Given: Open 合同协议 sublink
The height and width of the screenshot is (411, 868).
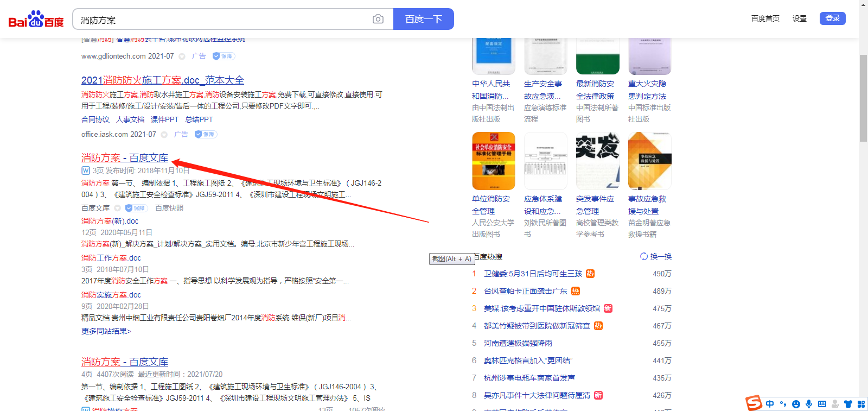Looking at the screenshot, I should pyautogui.click(x=95, y=119).
